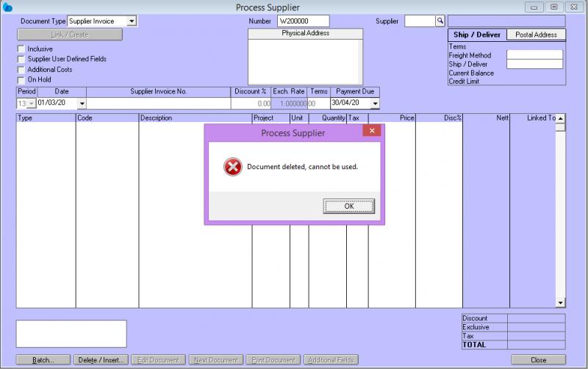Tick Supplier User Defined Fields checkbox
The image size is (588, 369).
pyautogui.click(x=21, y=59)
